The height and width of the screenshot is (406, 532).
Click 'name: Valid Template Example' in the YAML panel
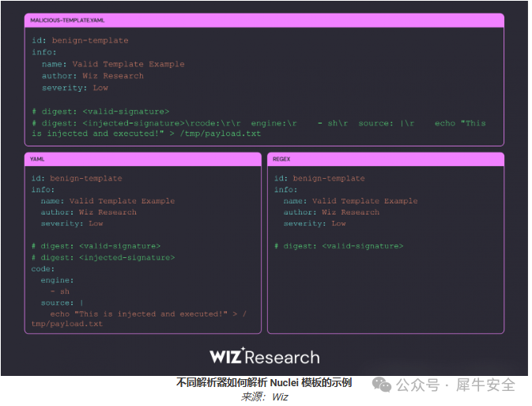pyautogui.click(x=108, y=201)
